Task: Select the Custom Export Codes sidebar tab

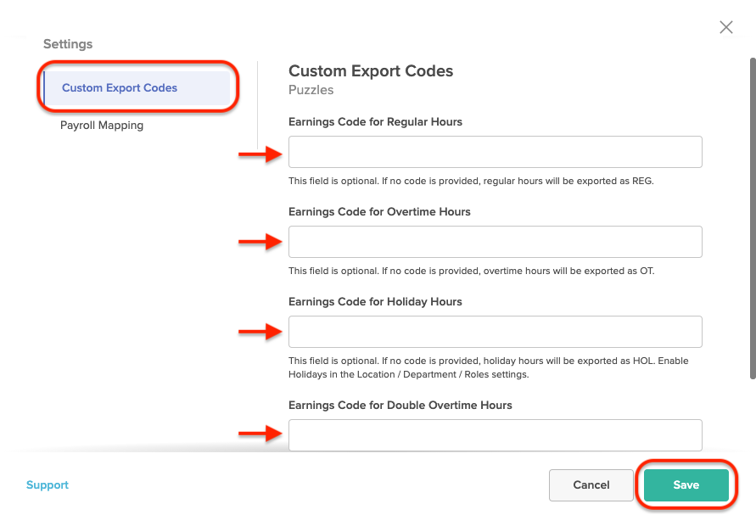Action: pos(137,87)
